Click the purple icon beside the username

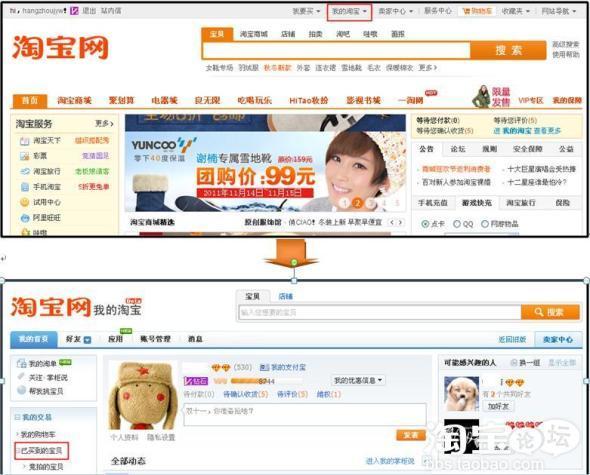pos(74,11)
